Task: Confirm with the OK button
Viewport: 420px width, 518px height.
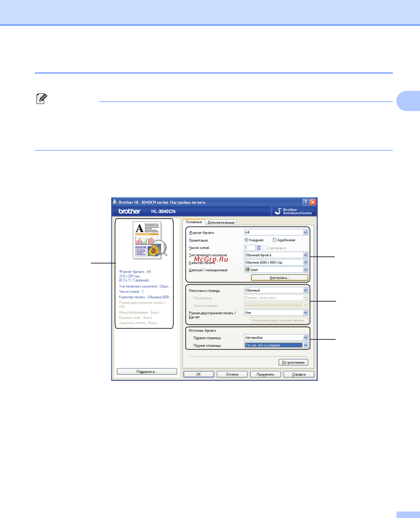Action: (x=199, y=374)
